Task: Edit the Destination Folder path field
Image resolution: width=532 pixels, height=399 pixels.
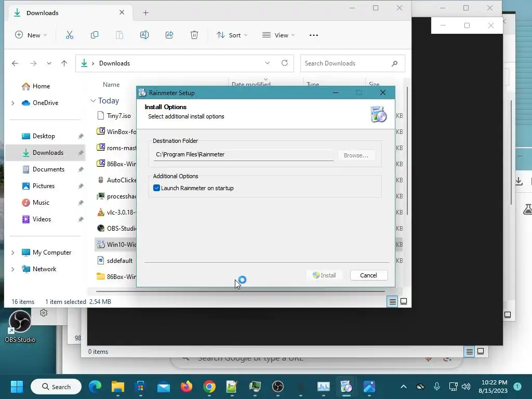Action: point(243,155)
